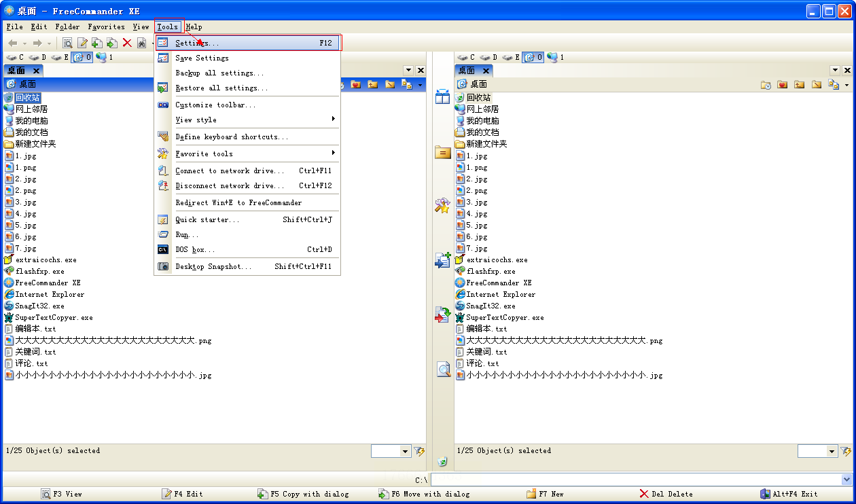The height and width of the screenshot is (504, 856).
Task: Click the F3 View button
Action: (x=62, y=494)
